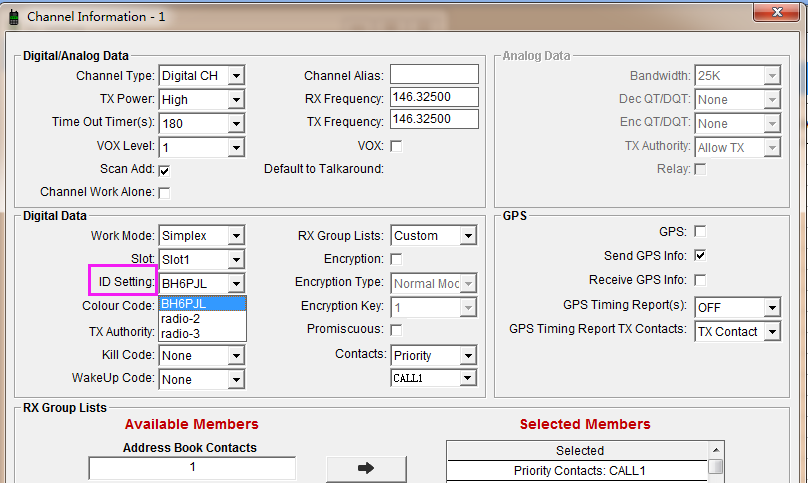Viewport: 808px width, 483px height.
Task: Open the Kill Code dropdown
Action: pyautogui.click(x=235, y=356)
